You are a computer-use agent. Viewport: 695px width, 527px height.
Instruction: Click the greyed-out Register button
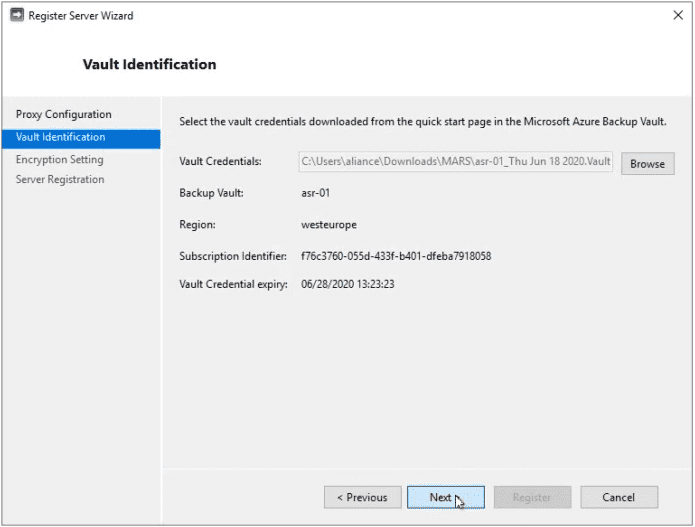[532, 497]
